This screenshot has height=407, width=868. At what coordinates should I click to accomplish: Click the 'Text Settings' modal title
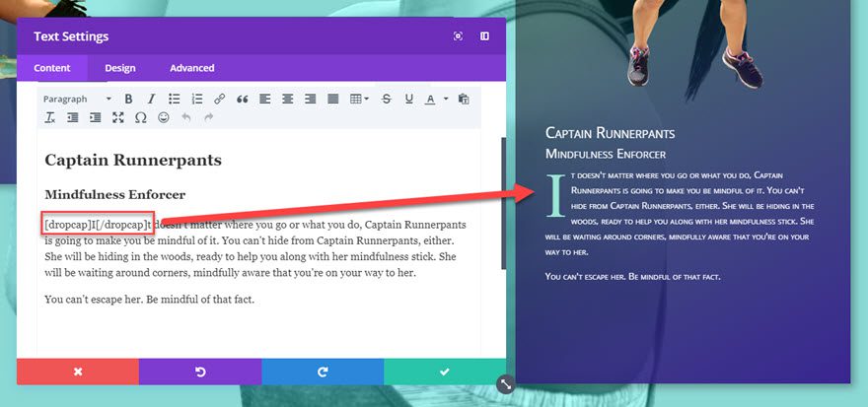(71, 36)
